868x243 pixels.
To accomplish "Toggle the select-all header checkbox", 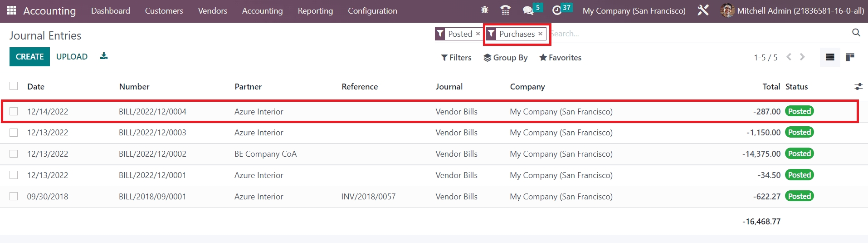I will [x=14, y=86].
